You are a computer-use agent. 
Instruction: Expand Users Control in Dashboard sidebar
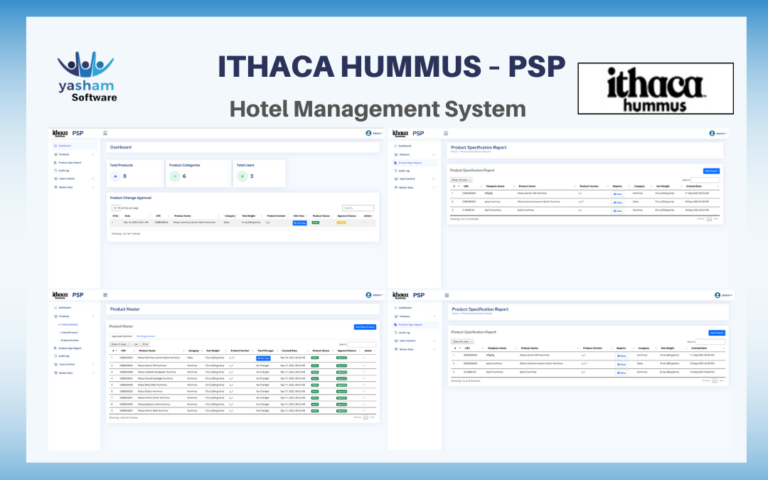click(x=66, y=178)
